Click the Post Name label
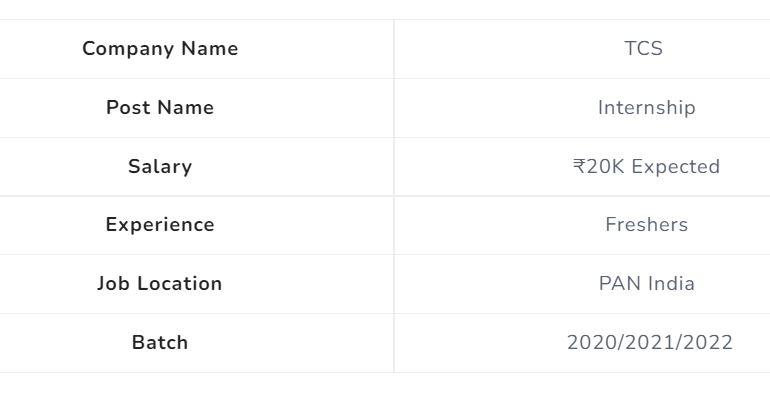 coord(160,108)
